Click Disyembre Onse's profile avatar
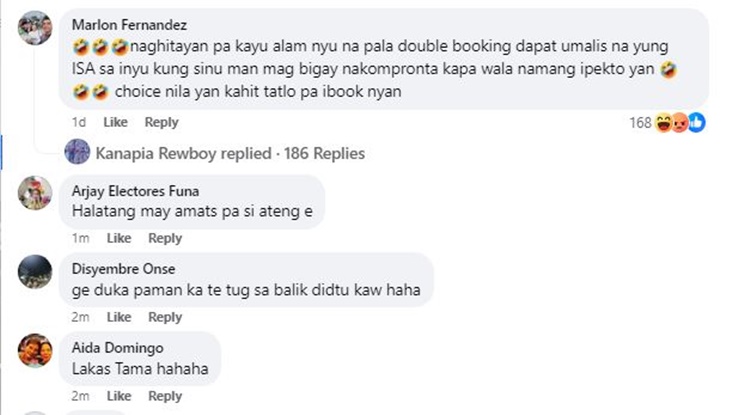The width and height of the screenshot is (750, 415). click(x=35, y=272)
